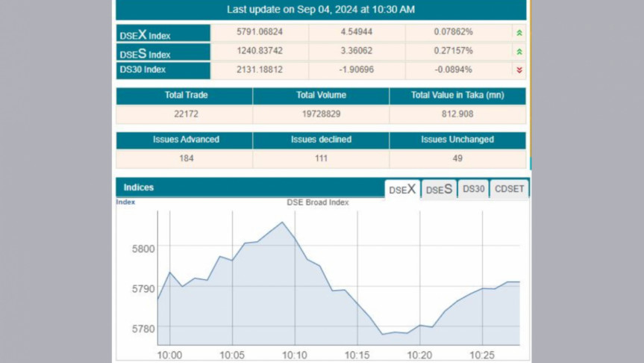Click the 10:15 x-axis label
The width and height of the screenshot is (644, 363).
point(357,355)
